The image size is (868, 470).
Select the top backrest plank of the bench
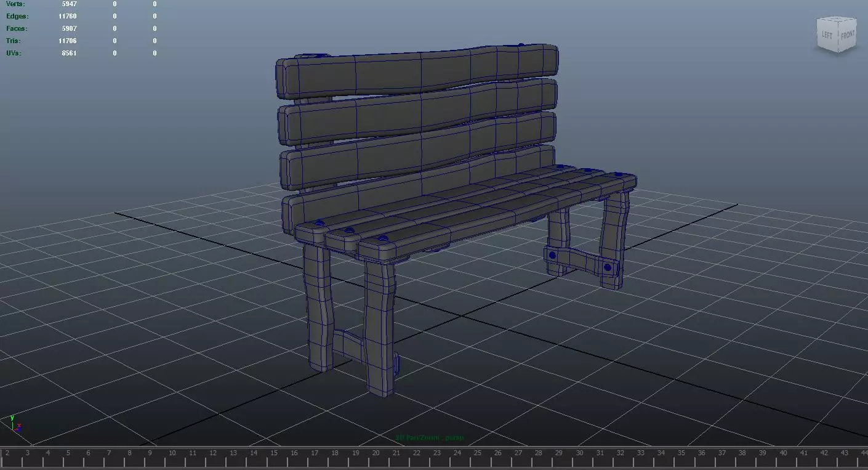pos(417,73)
